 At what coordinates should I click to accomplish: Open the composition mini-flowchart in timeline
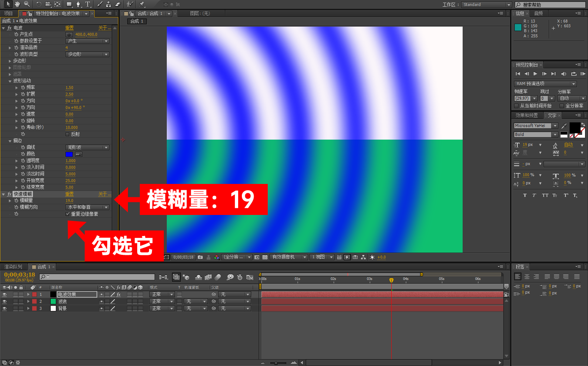click(163, 277)
